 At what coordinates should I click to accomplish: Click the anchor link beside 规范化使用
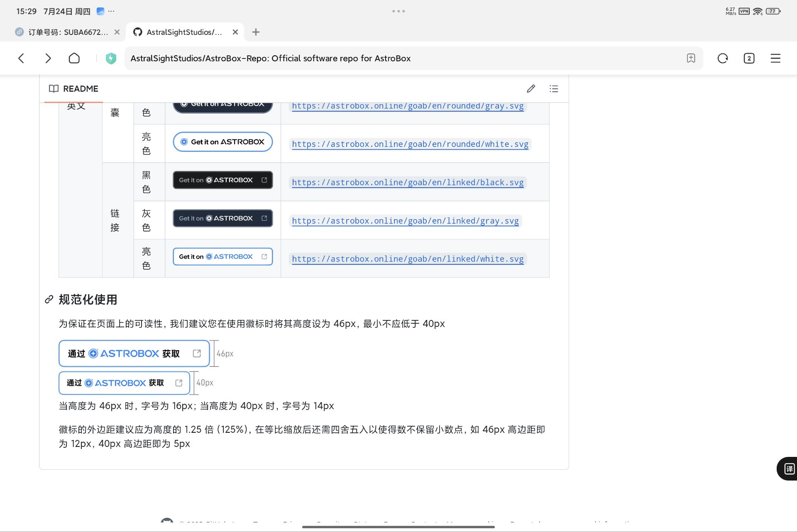(49, 299)
